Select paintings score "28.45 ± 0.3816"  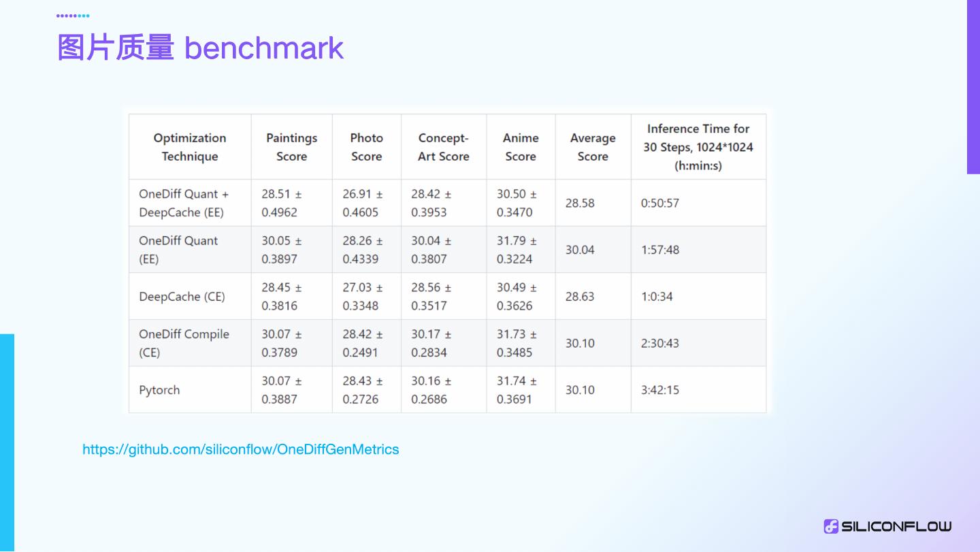point(282,296)
